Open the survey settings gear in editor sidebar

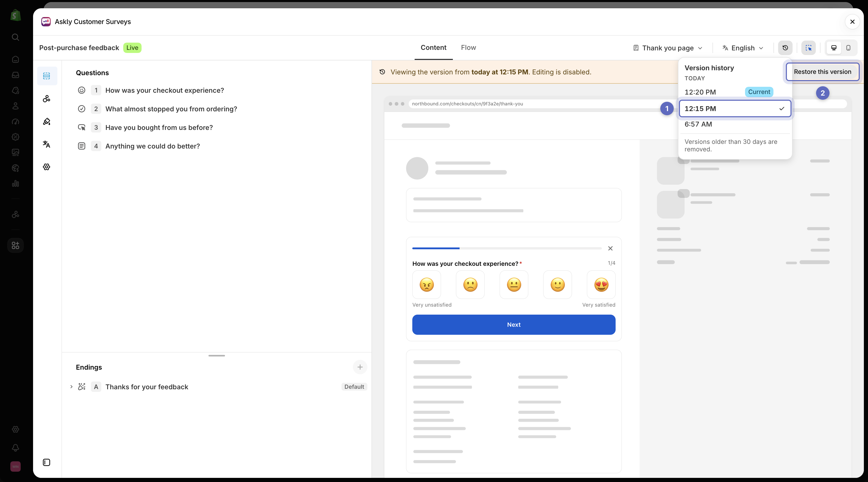point(47,167)
